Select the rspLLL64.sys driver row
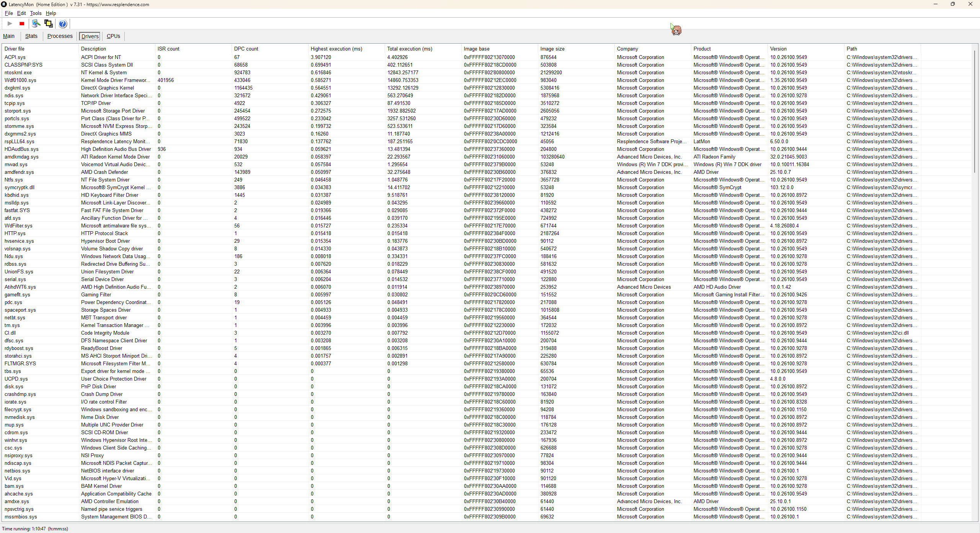 click(x=461, y=141)
